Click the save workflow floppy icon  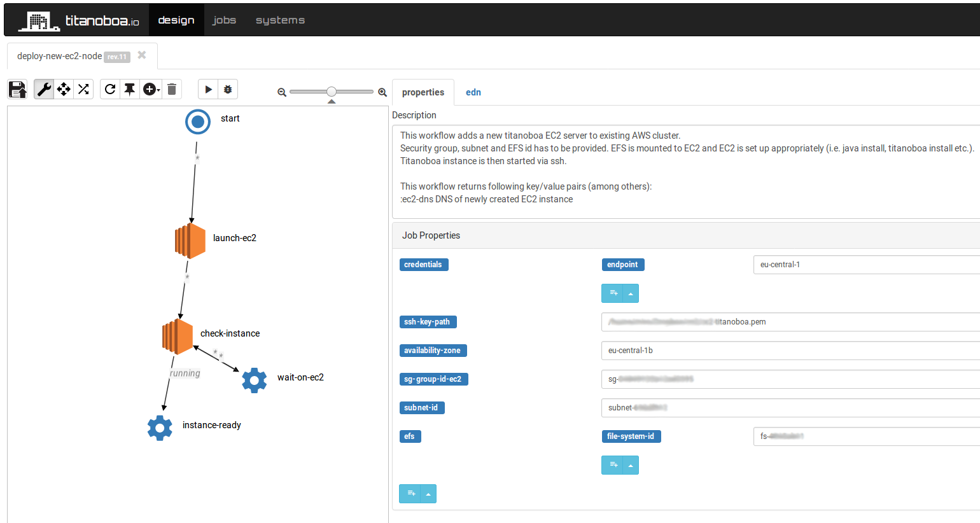pyautogui.click(x=18, y=89)
